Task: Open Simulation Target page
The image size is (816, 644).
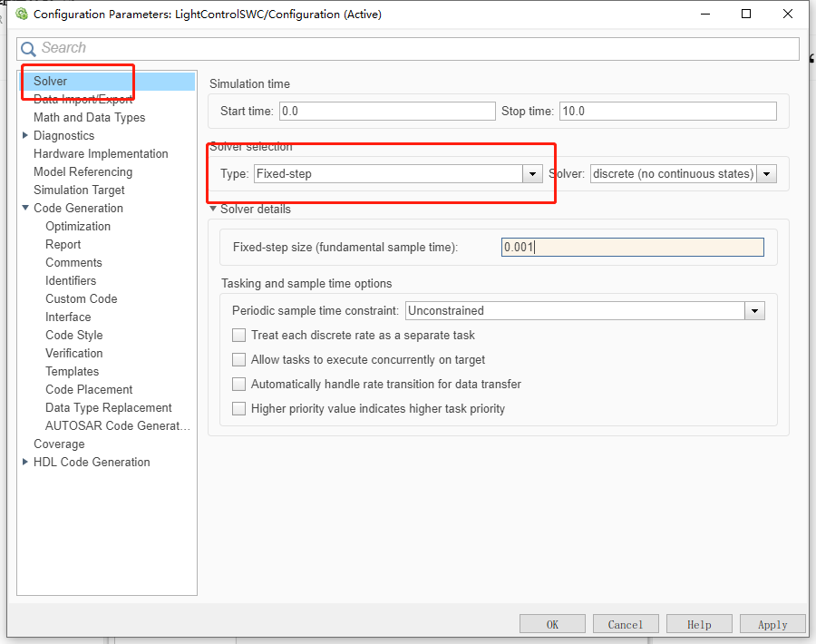Action: coord(79,190)
